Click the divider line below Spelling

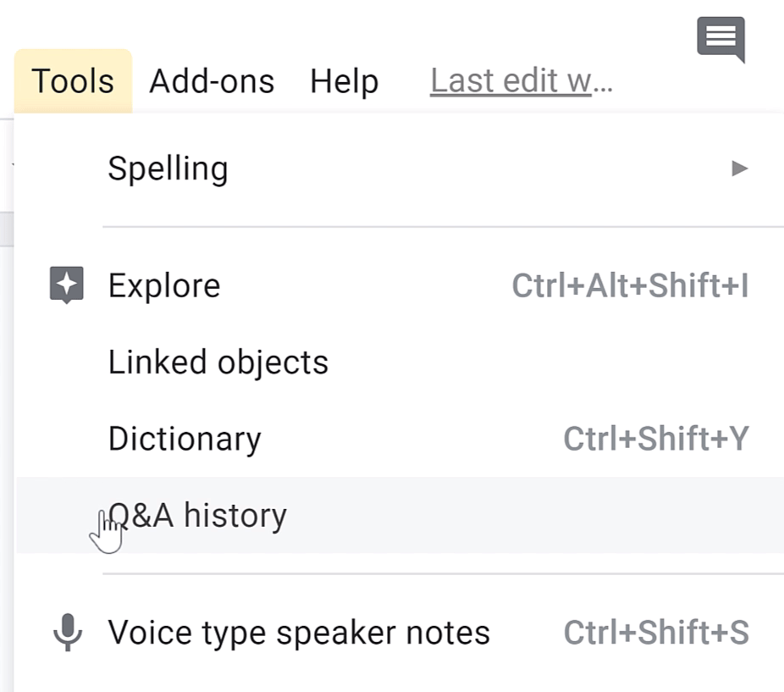point(443,227)
